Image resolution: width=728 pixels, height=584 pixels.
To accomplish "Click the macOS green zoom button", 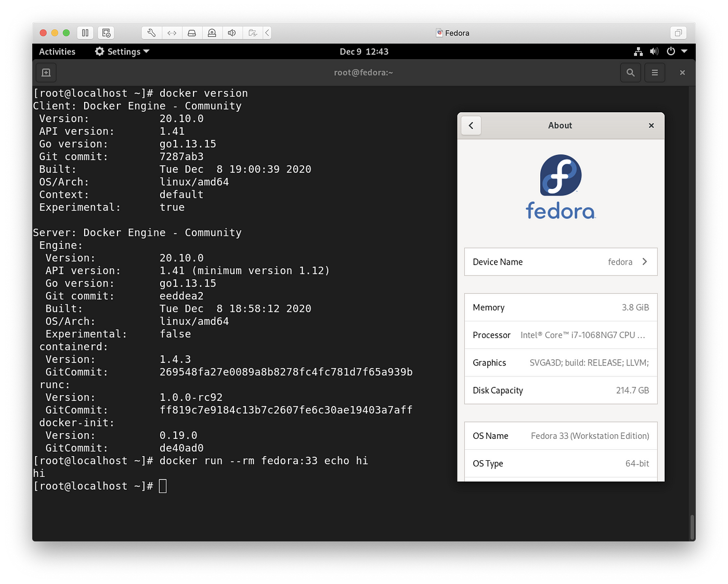I will coord(66,33).
